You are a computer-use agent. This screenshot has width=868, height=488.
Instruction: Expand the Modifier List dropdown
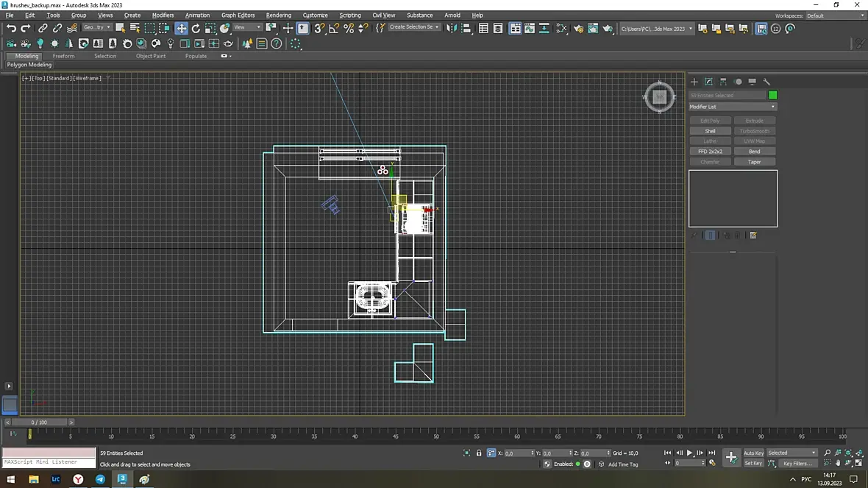[732, 107]
